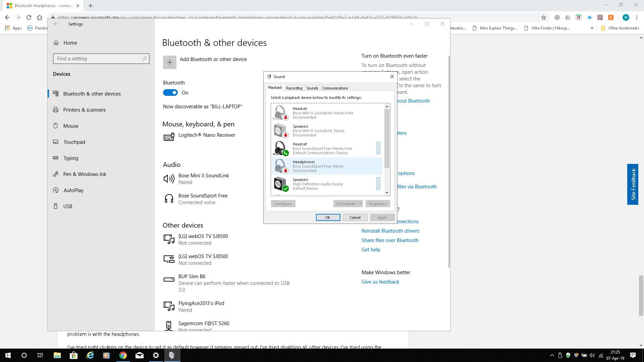Click the Mouse settings icon

[x=56, y=126]
